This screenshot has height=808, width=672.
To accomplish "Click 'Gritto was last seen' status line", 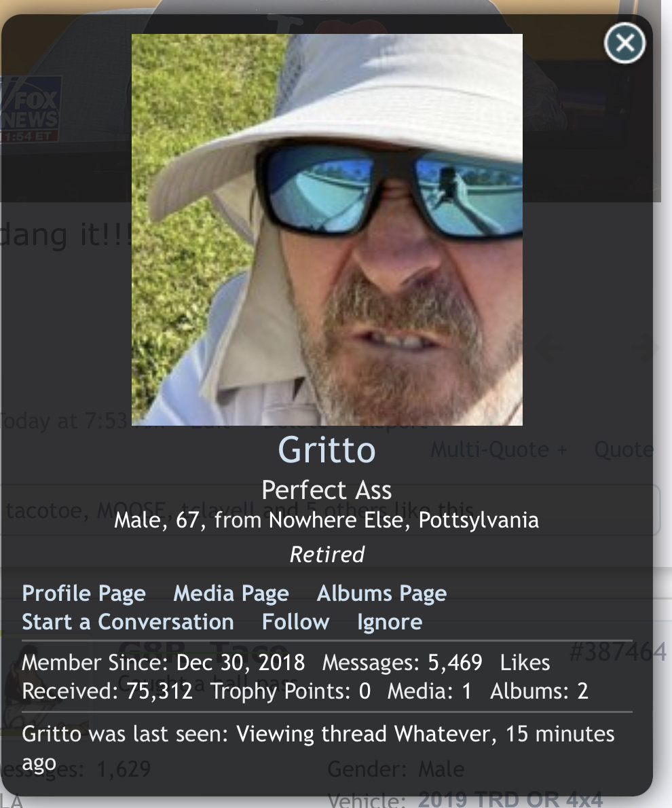I will (318, 748).
